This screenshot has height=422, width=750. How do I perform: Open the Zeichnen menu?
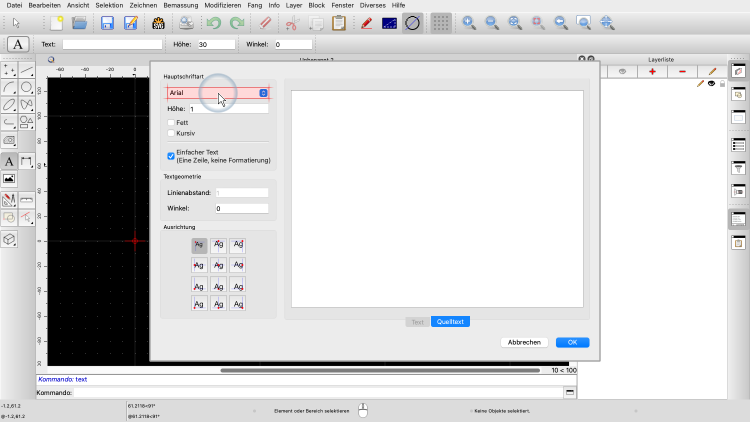tap(143, 5)
